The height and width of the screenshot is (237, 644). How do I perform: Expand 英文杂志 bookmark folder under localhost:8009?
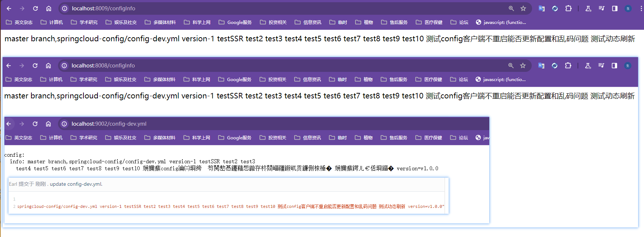19,22
